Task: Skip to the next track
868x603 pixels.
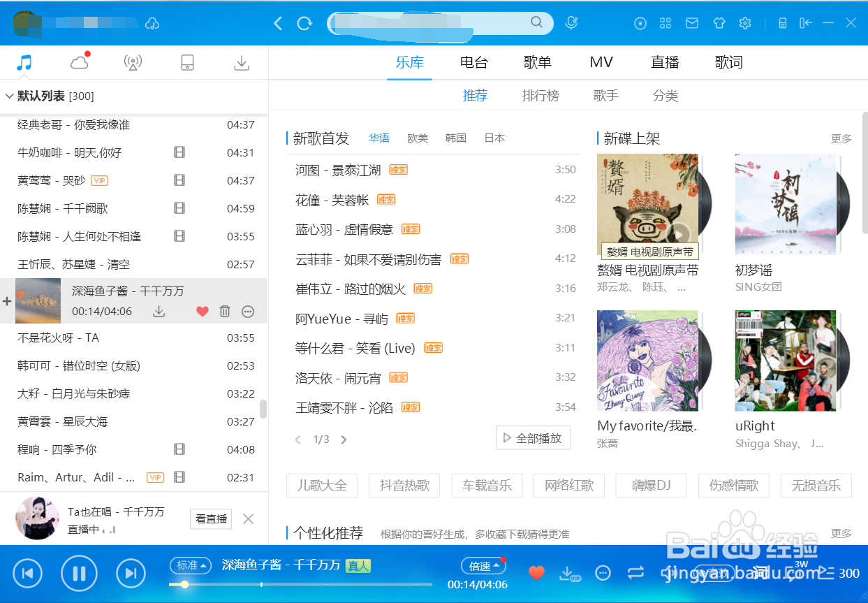Action: click(131, 574)
